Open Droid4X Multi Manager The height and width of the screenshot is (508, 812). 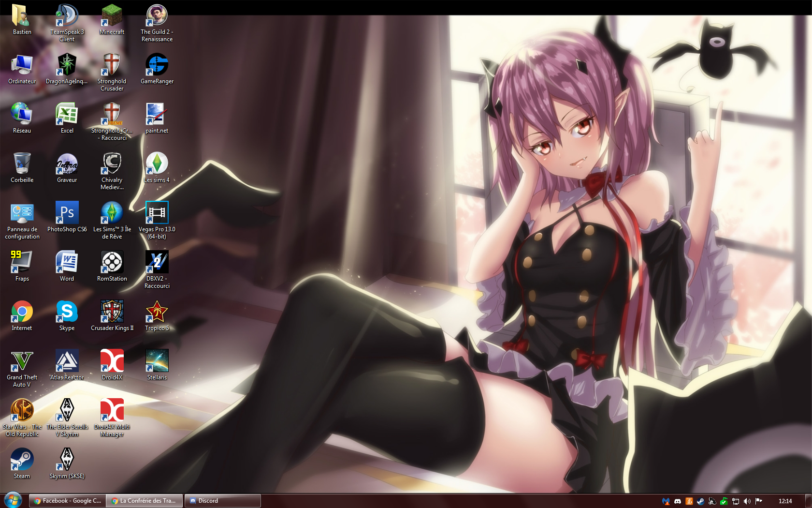tap(112, 418)
